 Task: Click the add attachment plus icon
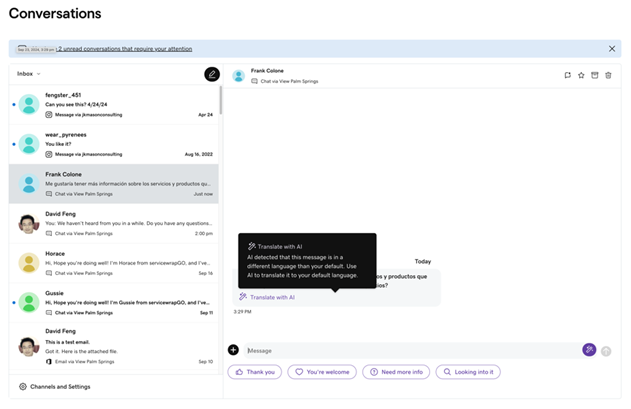233,350
